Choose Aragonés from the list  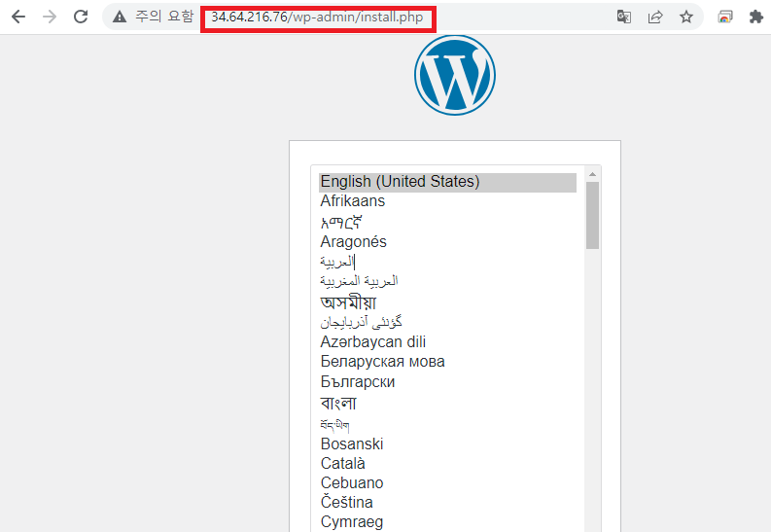447,242
